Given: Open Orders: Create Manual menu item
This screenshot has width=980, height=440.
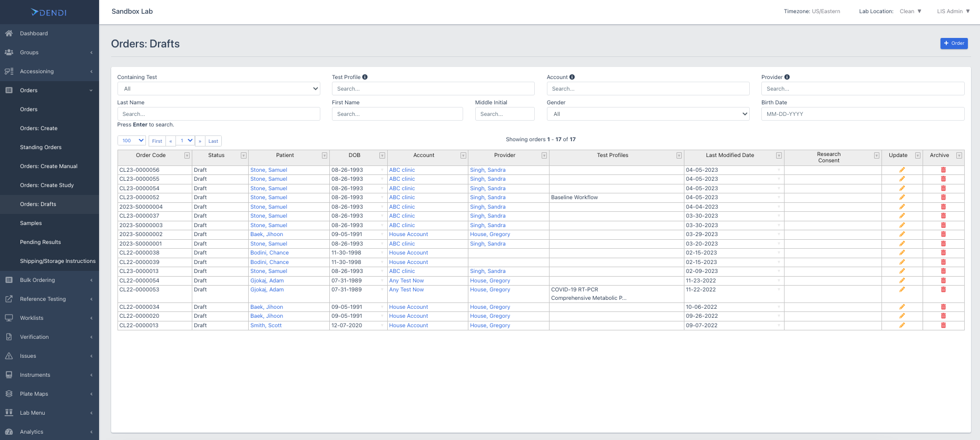Looking at the screenshot, I should point(50,166).
